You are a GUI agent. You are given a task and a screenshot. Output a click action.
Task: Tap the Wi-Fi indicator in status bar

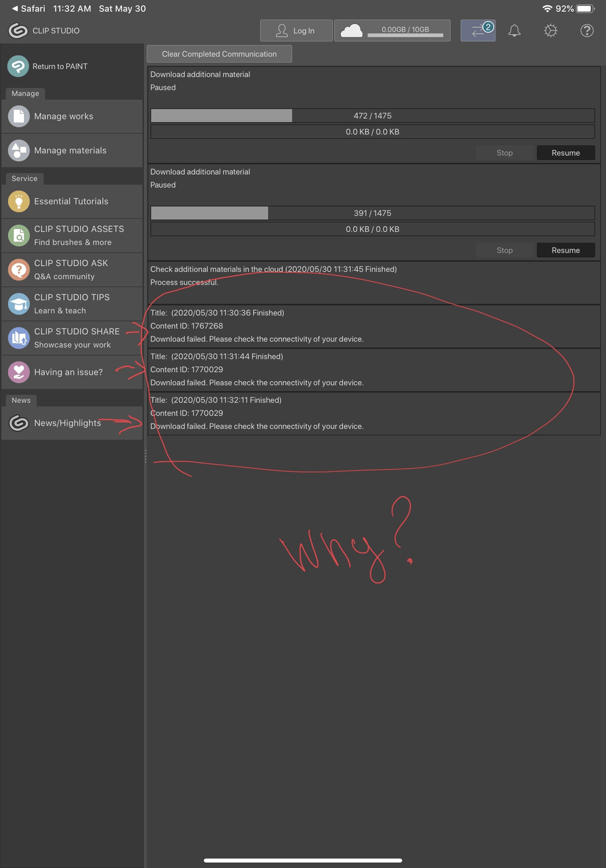[547, 9]
